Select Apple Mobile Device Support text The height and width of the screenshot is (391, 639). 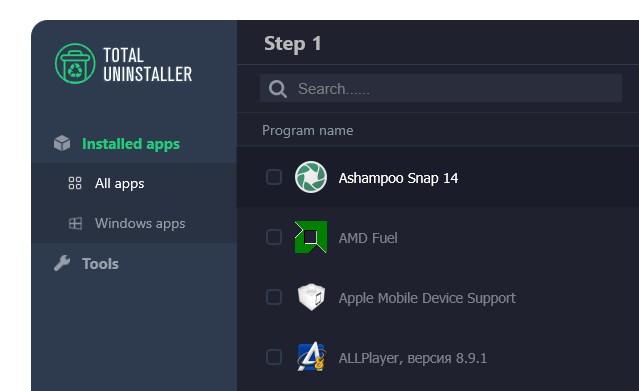tap(427, 298)
